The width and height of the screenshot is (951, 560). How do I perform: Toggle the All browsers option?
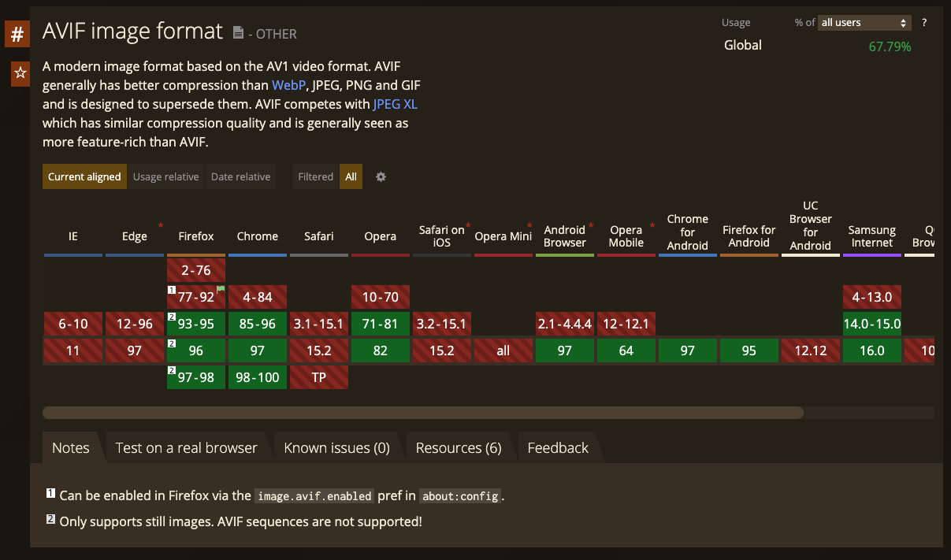click(x=351, y=177)
